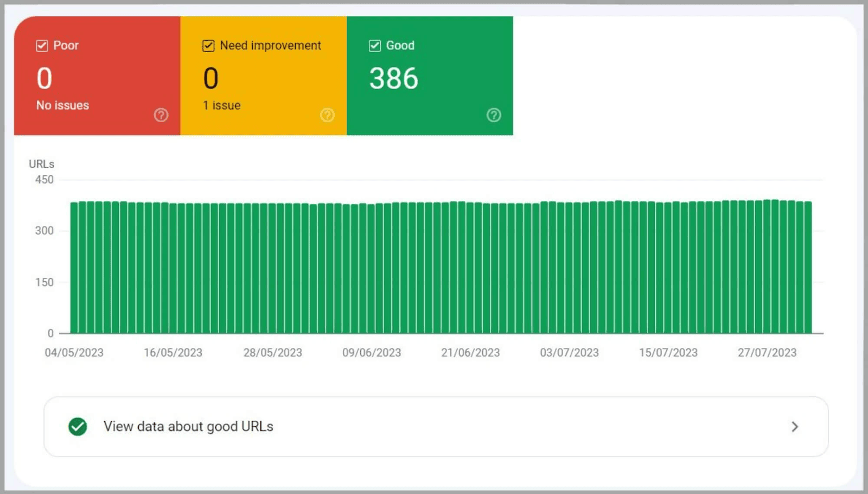Click the help icon on the Poor card
This screenshot has width=868, height=494.
click(161, 115)
